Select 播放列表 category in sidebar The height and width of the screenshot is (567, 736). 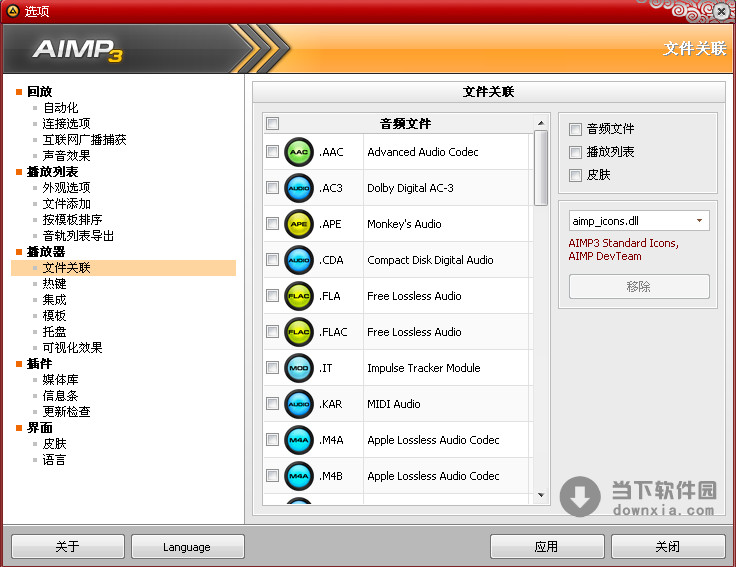coord(52,172)
